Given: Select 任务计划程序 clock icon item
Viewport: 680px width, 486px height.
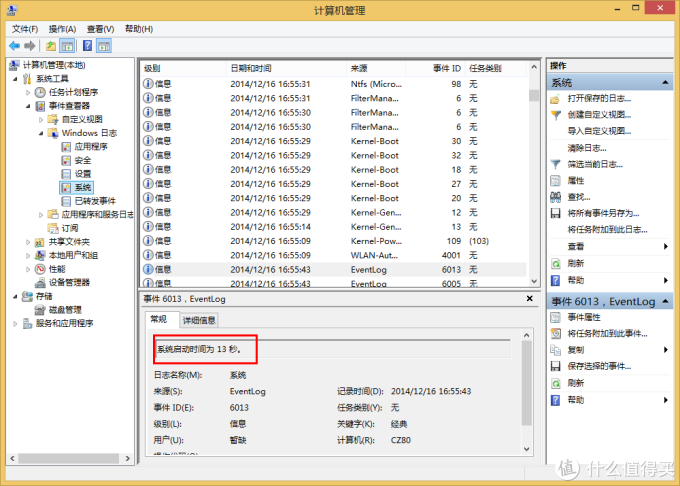Looking at the screenshot, I should (66, 92).
